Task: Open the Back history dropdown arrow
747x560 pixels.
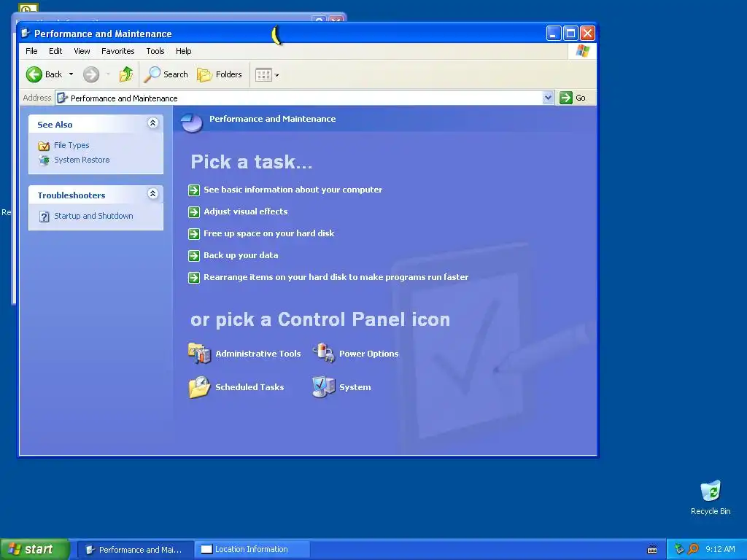Action: [71, 74]
